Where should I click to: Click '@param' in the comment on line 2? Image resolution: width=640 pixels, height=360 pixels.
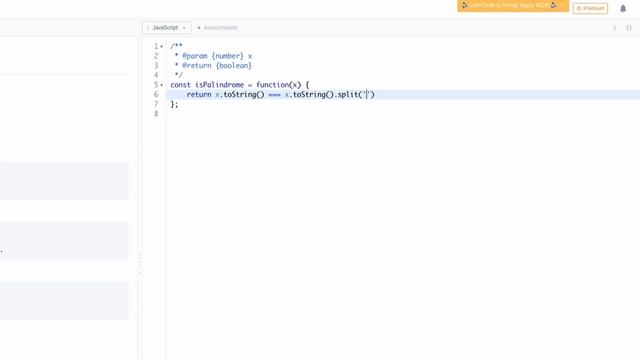click(195, 56)
